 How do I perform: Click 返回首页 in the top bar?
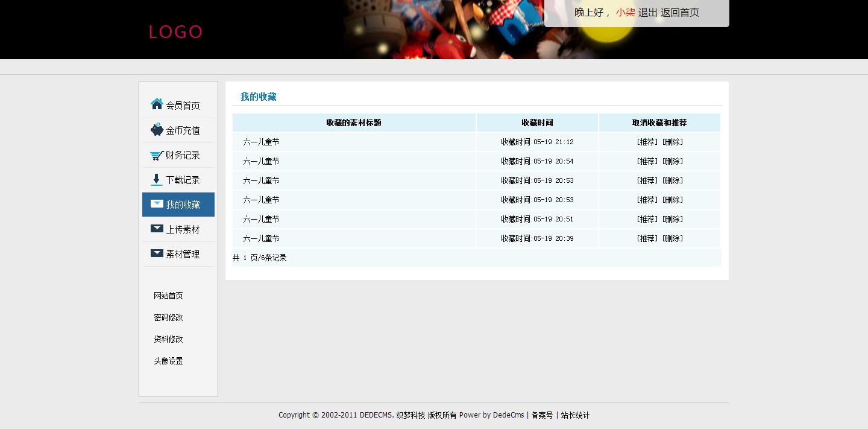pos(679,13)
